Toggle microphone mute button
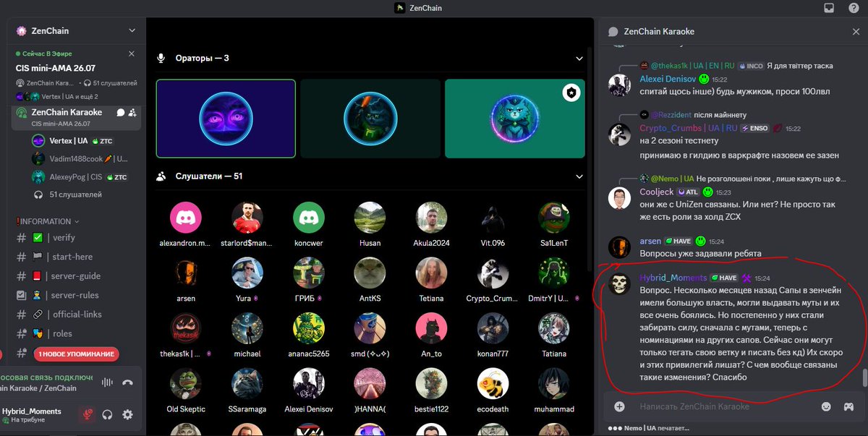 tap(87, 414)
